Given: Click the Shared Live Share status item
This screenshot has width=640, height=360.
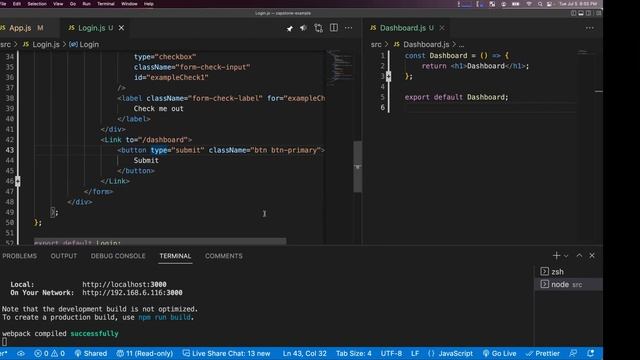Looking at the screenshot, I should click(x=91, y=353).
